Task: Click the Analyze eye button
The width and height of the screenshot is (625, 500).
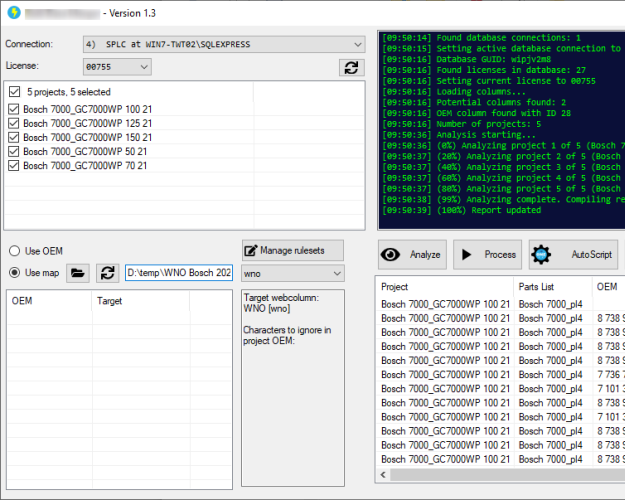Action: (412, 255)
